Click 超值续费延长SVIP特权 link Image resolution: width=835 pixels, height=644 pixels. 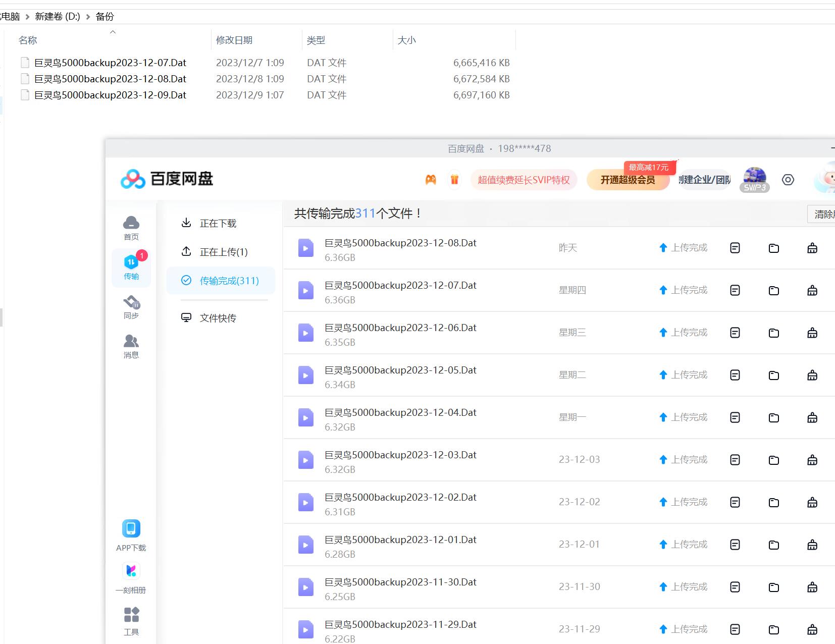coord(524,180)
